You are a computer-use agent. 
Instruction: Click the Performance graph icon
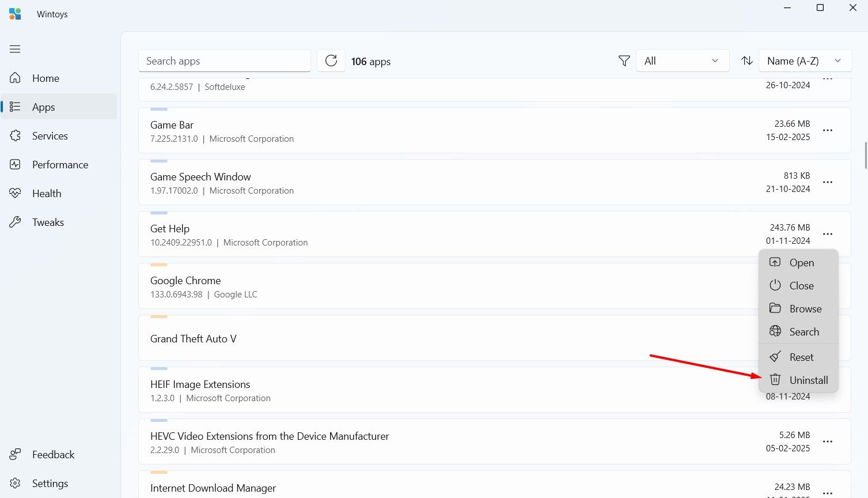pos(15,164)
